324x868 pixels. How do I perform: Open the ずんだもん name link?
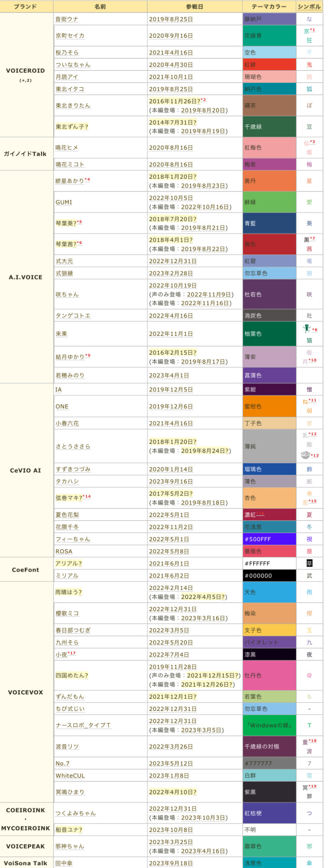pyautogui.click(x=70, y=697)
